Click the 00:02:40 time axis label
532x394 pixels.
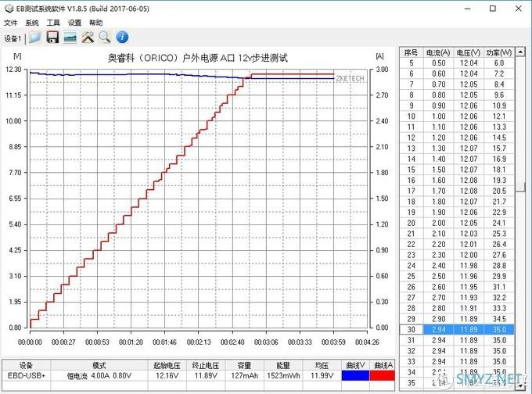click(x=232, y=342)
